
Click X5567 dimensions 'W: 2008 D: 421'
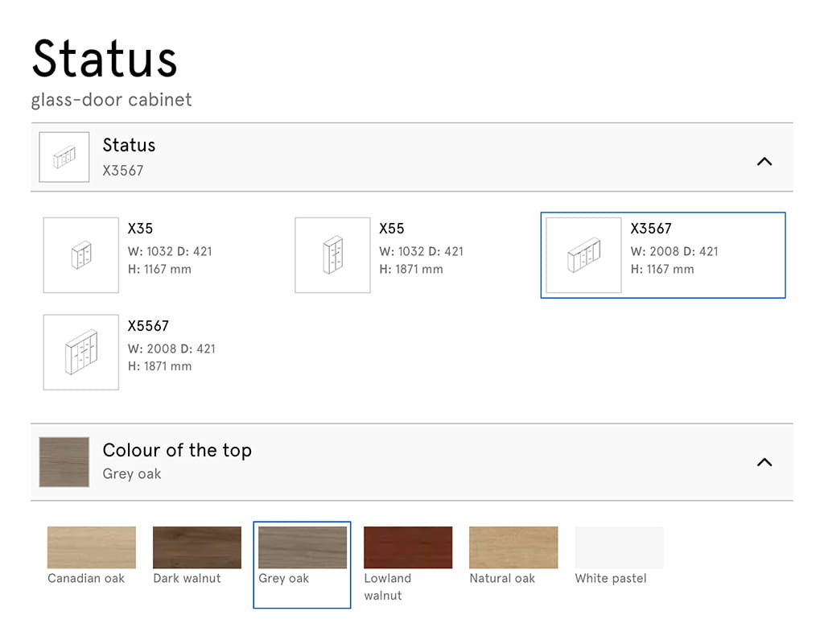point(172,349)
